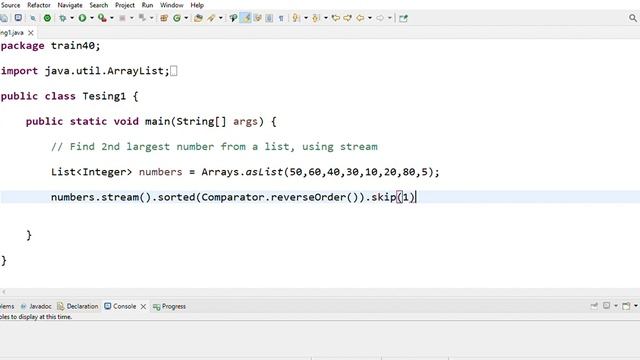Click 'Arrays.asList' in the code
This screenshot has width=640, height=360.
click(x=242, y=172)
